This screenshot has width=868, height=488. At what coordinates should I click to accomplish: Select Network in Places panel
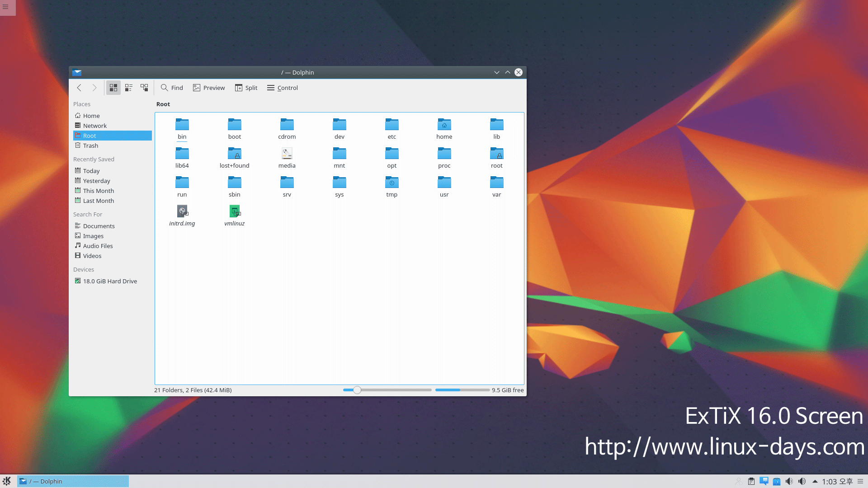pyautogui.click(x=112, y=126)
